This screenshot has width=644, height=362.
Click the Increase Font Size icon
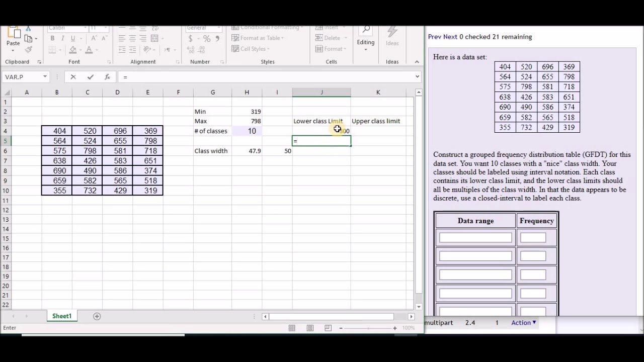(x=94, y=39)
